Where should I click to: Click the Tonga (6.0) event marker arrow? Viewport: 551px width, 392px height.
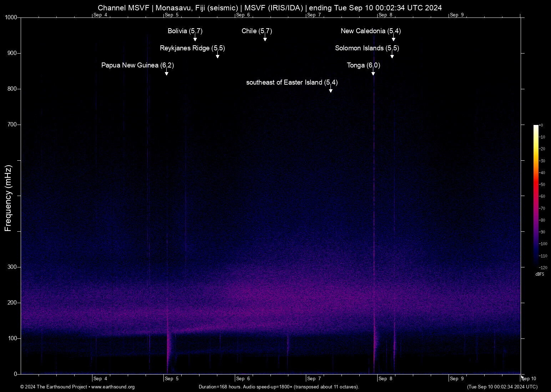point(373,73)
